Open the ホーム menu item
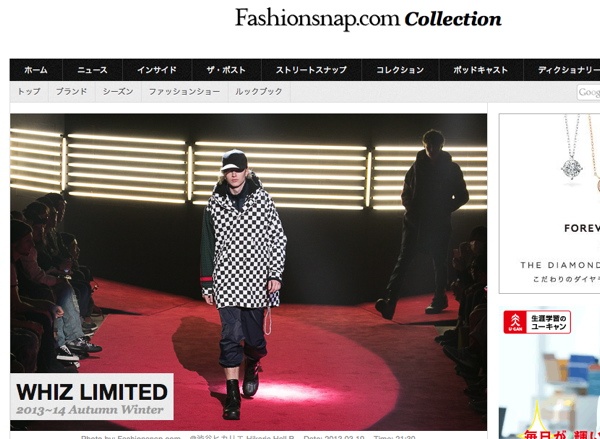600x439 pixels. (36, 70)
